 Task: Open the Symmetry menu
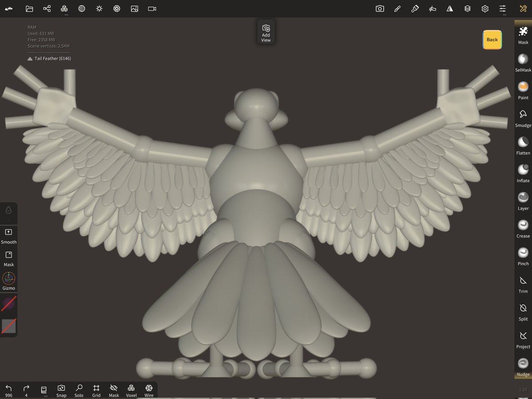tap(450, 8)
